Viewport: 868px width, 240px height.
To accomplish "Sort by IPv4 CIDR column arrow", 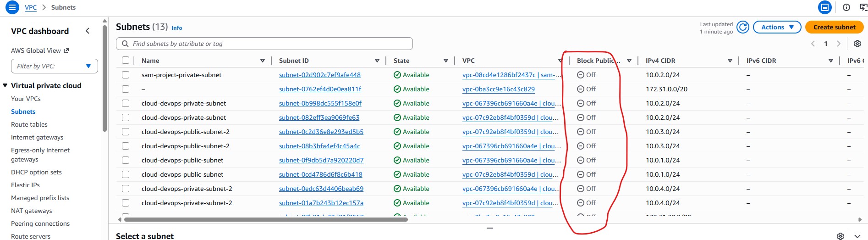I will [730, 61].
